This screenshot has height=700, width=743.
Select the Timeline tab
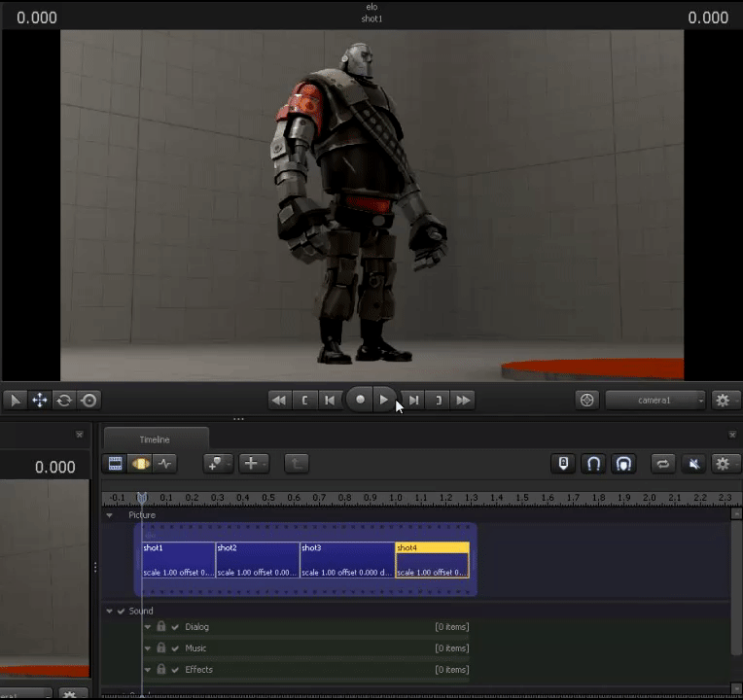tap(155, 439)
